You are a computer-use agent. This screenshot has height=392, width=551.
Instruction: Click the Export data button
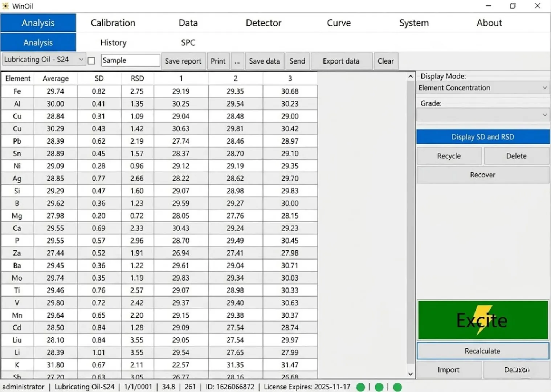[341, 61]
